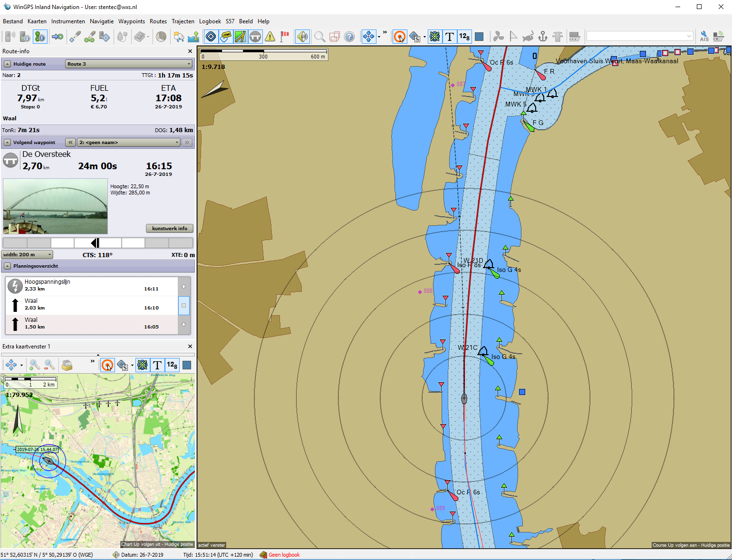Click the anchor icon in main toolbar
Image resolution: width=732 pixels, height=560 pixels.
[x=543, y=37]
